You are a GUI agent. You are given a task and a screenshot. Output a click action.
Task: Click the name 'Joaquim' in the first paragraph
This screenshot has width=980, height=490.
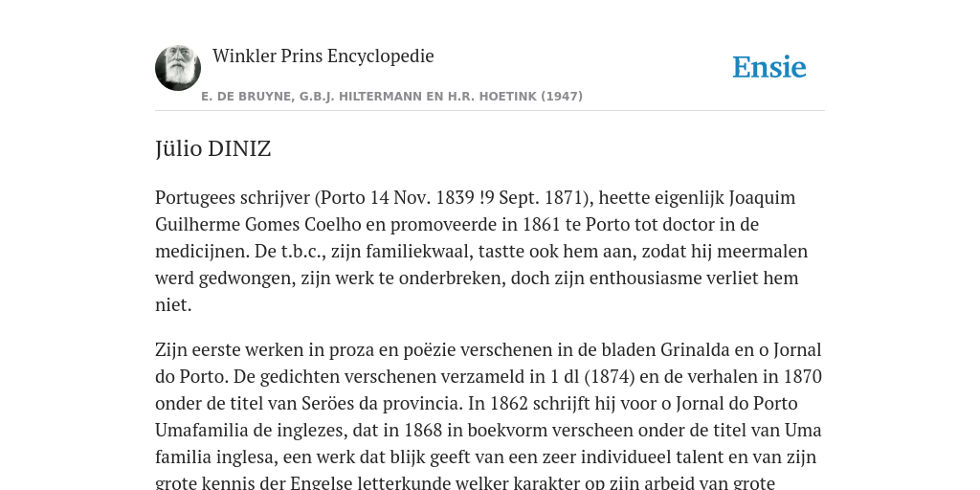point(763,197)
